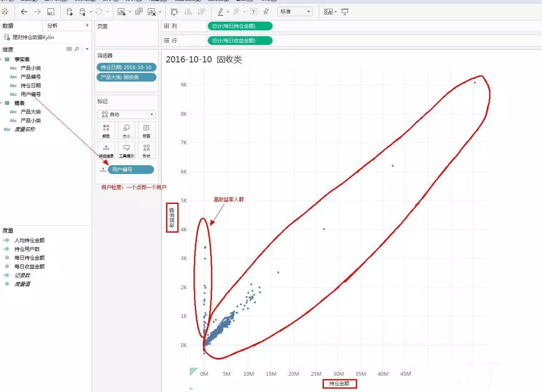
Task: Select the 记录数 measure
Action: click(22, 275)
